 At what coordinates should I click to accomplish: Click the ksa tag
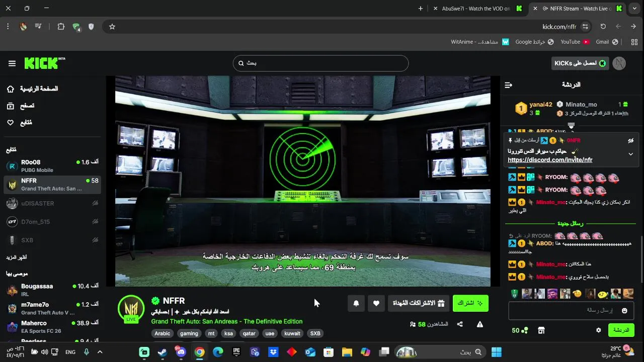pos(229,333)
